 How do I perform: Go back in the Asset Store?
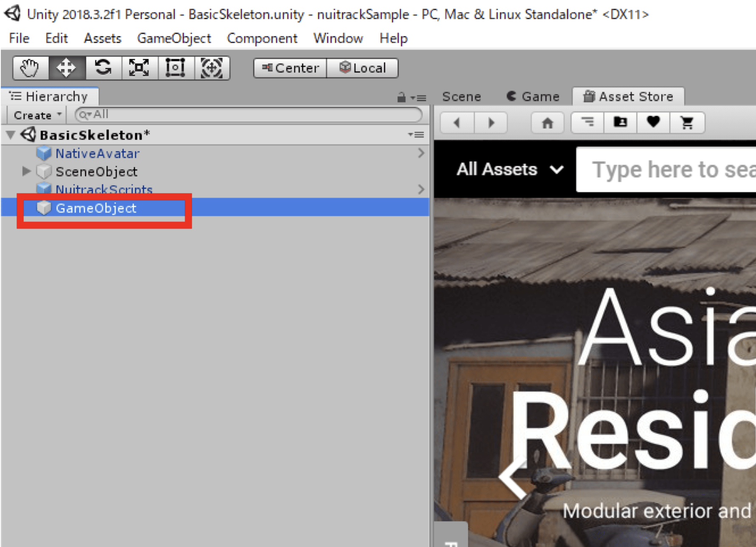[x=457, y=123]
